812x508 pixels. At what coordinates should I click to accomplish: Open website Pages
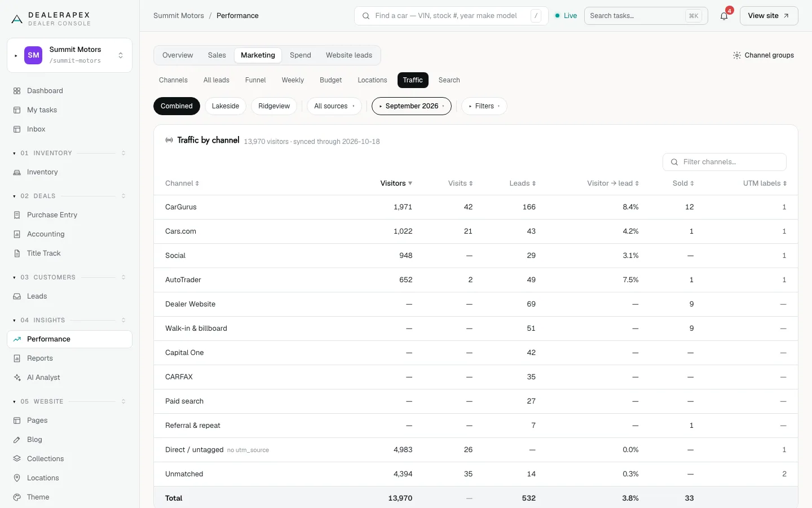click(x=69, y=421)
